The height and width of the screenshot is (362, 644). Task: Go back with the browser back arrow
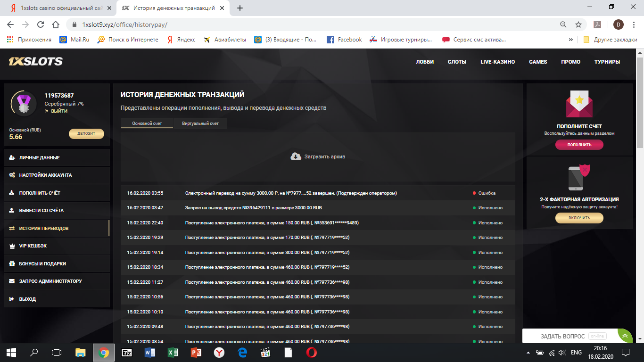tap(11, 25)
